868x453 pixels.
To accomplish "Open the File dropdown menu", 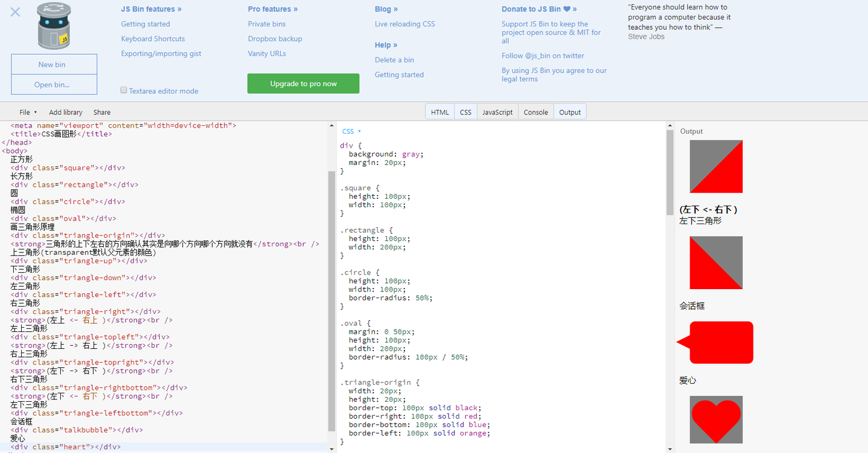I will click(28, 112).
